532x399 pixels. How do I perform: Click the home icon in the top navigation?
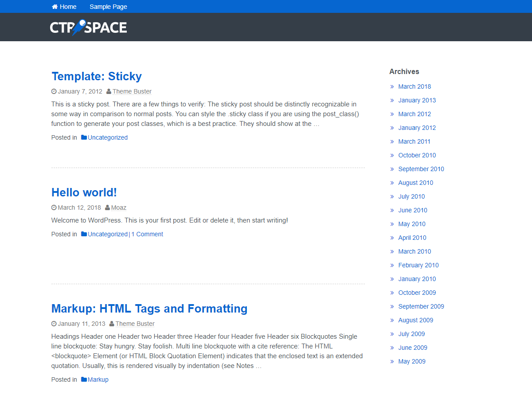[x=55, y=7]
